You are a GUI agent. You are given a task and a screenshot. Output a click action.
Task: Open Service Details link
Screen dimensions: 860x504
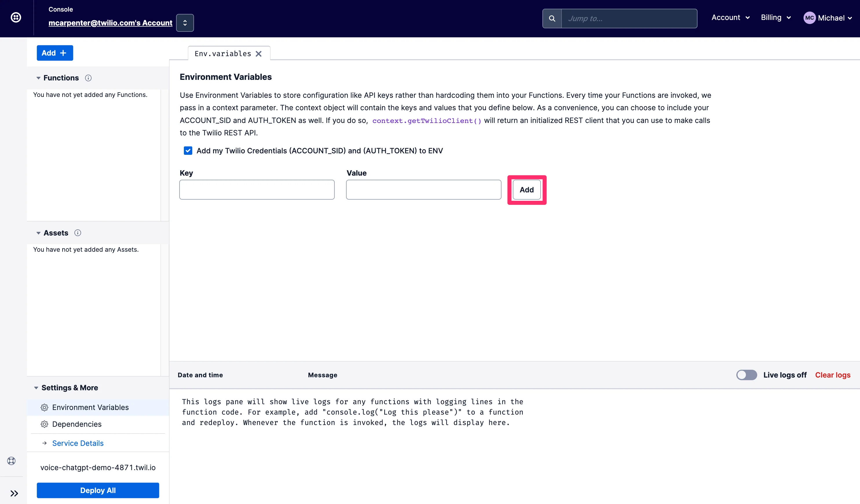click(x=78, y=443)
